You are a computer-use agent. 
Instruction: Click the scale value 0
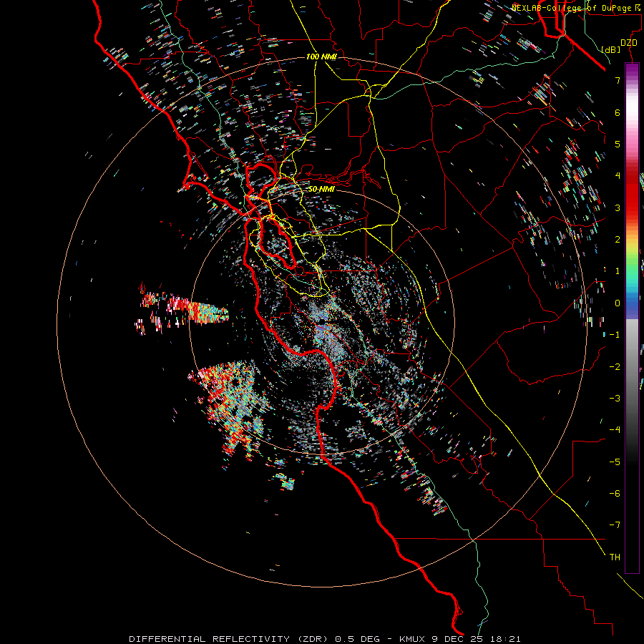tap(618, 303)
